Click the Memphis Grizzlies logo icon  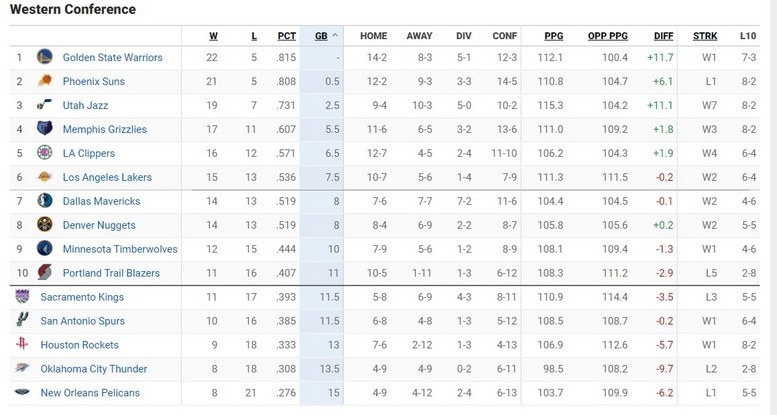pyautogui.click(x=44, y=129)
